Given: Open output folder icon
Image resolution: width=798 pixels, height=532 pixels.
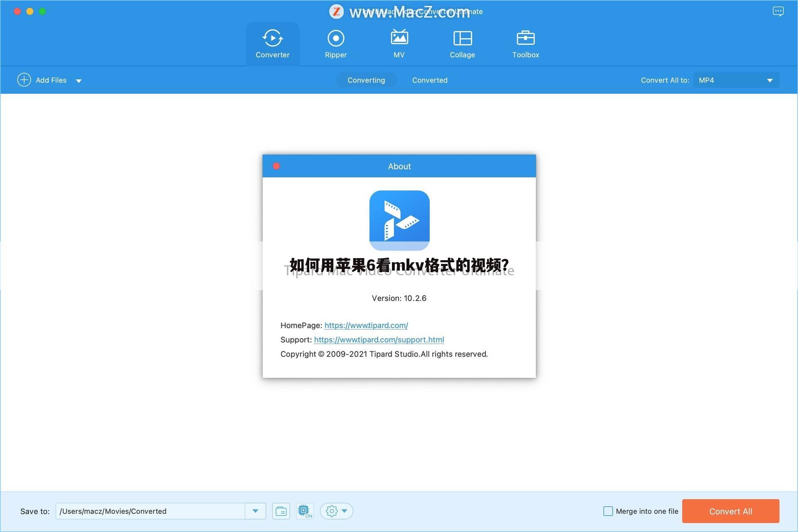Looking at the screenshot, I should tap(281, 511).
